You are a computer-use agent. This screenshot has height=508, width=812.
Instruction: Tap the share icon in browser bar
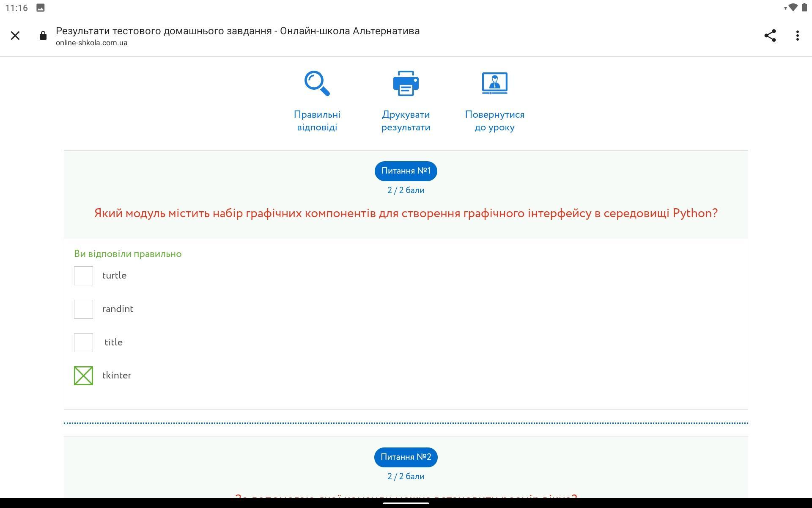click(x=770, y=36)
